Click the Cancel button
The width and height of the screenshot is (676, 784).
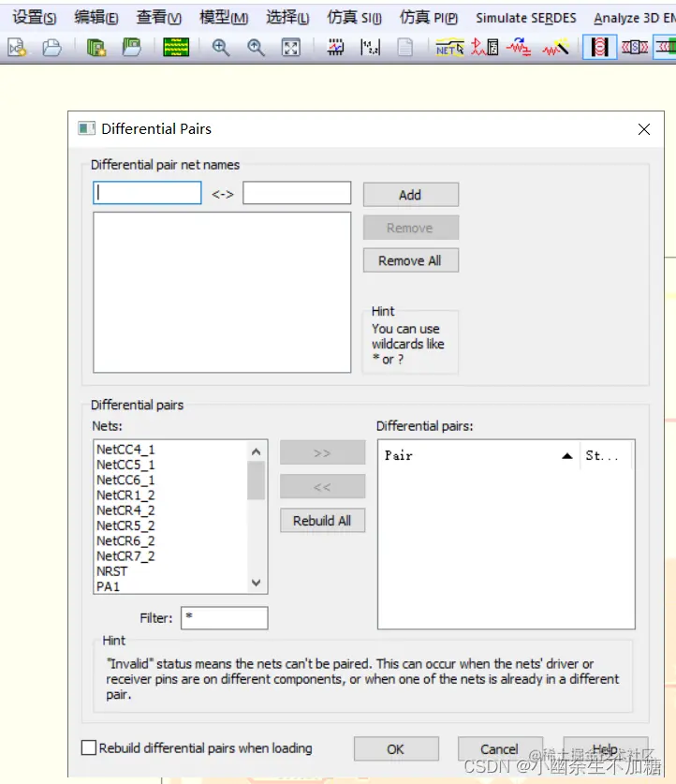point(500,749)
